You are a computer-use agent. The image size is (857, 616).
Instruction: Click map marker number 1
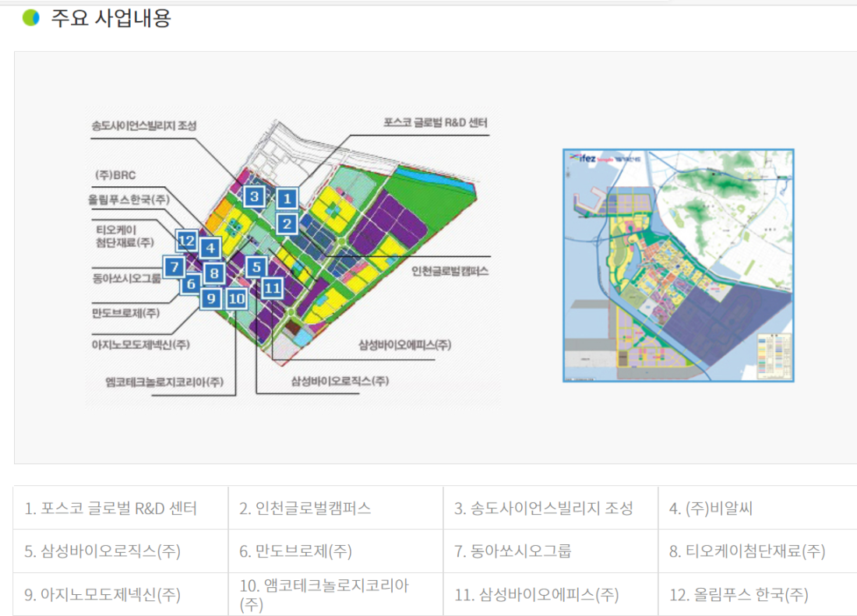coord(287,199)
